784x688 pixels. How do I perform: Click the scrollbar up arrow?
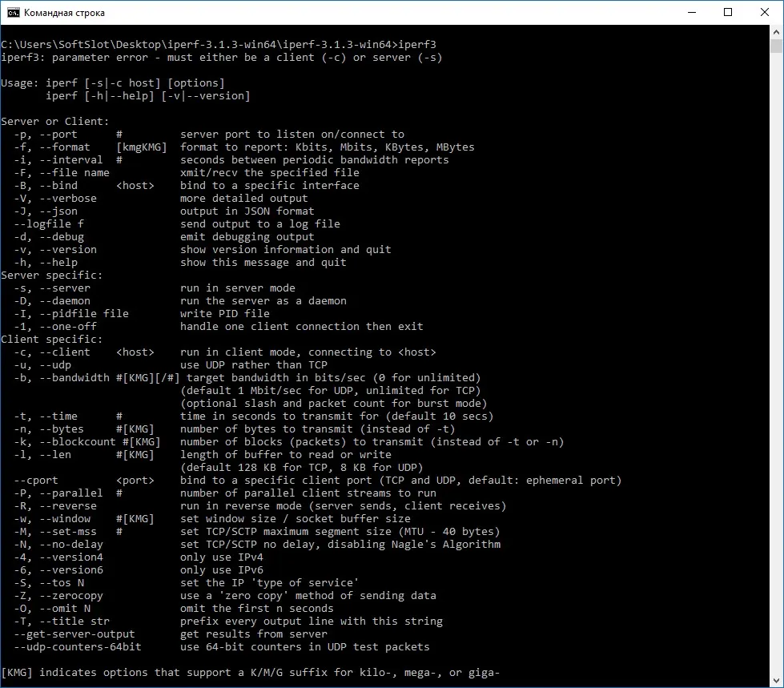777,32
